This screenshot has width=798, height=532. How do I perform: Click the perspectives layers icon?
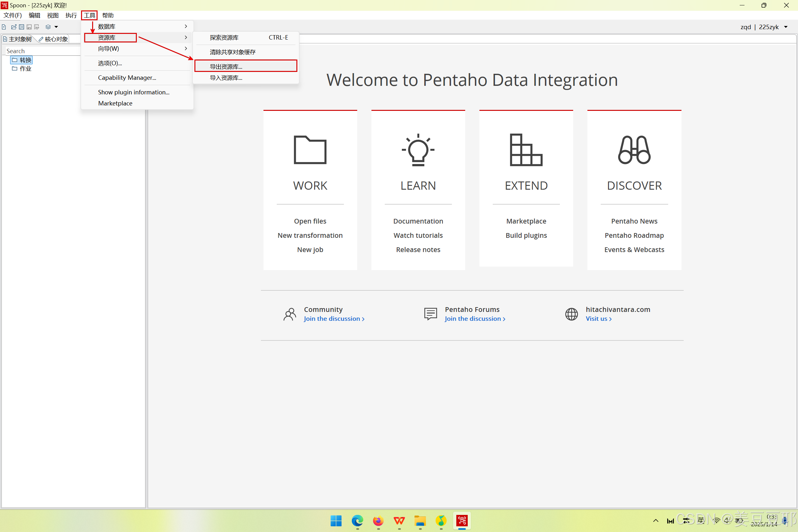pos(48,27)
